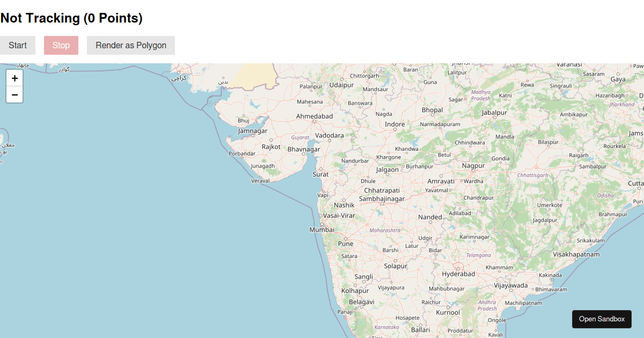The width and height of the screenshot is (644, 338).
Task: Click the Kolhapur city label
Action: pyautogui.click(x=355, y=291)
